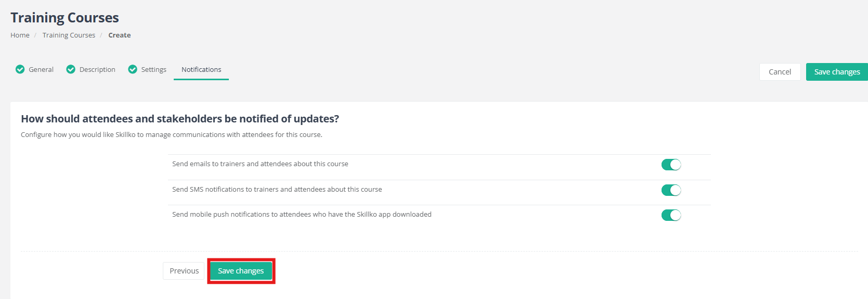Viewport: 868px width, 299px height.
Task: Toggle off email notifications switch
Action: pyautogui.click(x=671, y=165)
